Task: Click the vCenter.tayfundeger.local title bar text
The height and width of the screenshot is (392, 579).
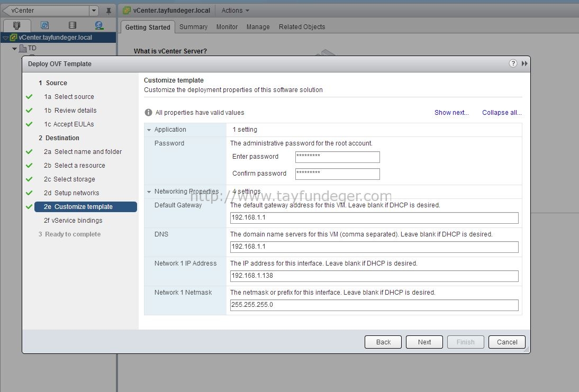Action: 171,11
